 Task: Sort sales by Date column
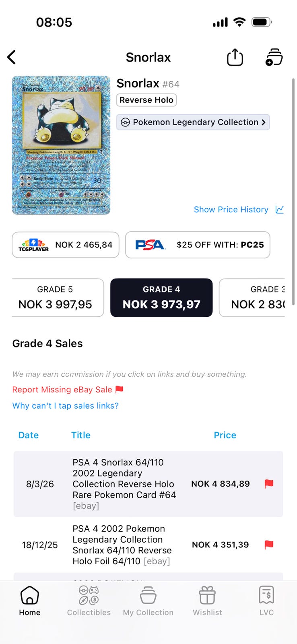pyautogui.click(x=29, y=435)
